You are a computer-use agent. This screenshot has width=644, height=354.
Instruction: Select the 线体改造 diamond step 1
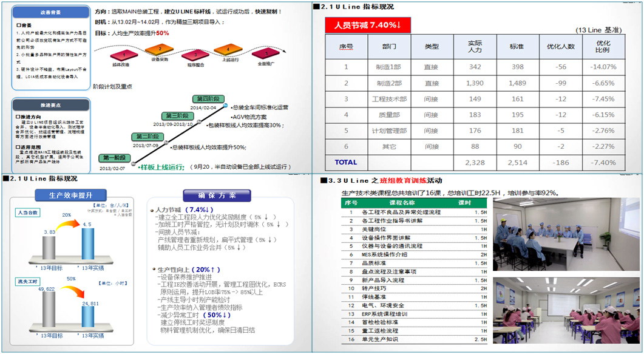point(124,55)
